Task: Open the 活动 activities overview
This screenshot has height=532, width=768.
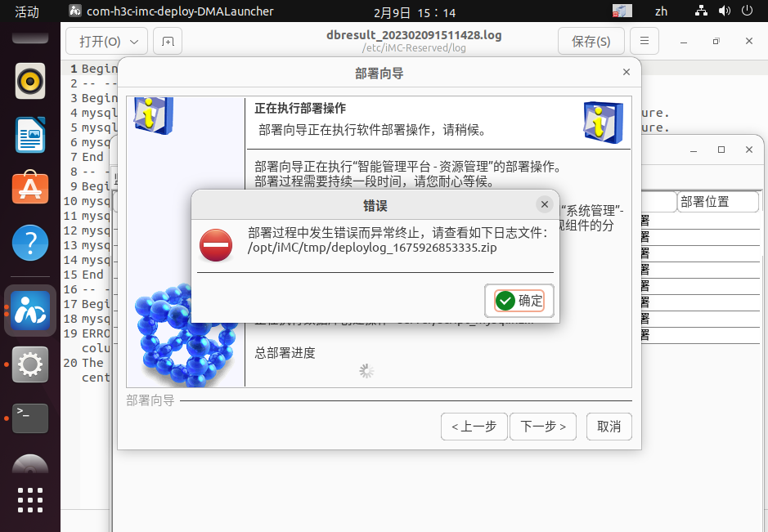Action: (x=27, y=11)
